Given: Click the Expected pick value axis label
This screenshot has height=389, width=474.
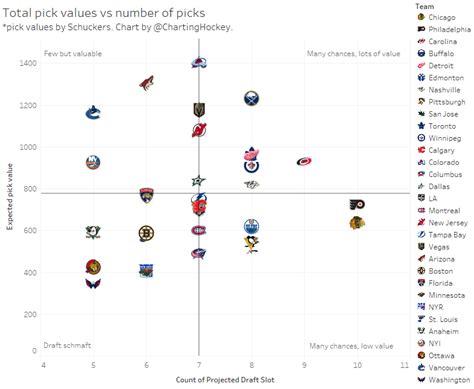Looking at the screenshot, I should pyautogui.click(x=9, y=196).
